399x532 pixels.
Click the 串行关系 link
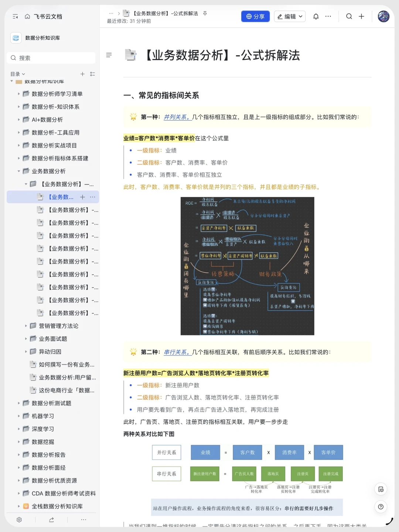click(177, 352)
